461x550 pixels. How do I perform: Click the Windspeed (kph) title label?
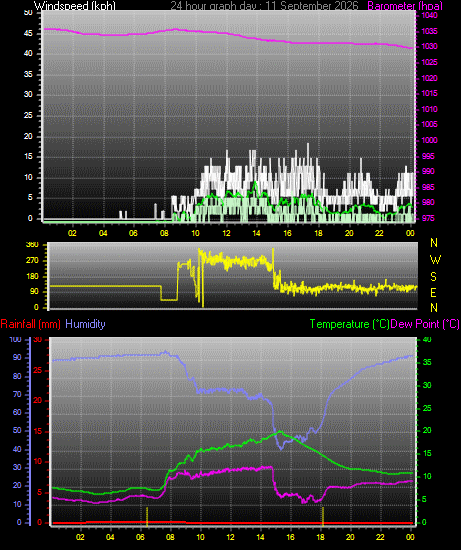click(x=75, y=6)
